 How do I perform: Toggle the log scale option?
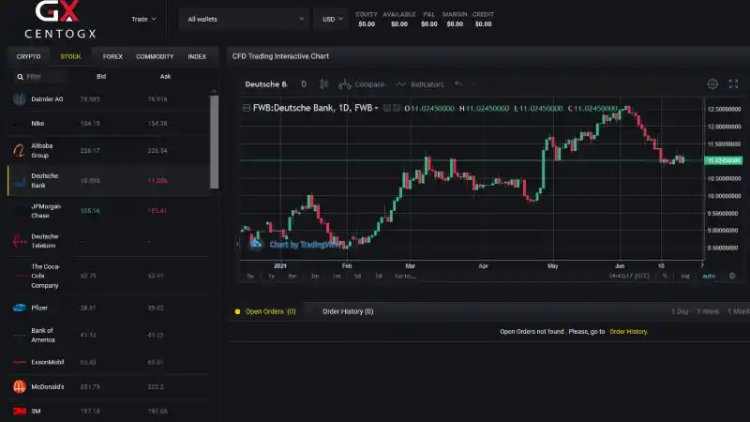point(685,276)
